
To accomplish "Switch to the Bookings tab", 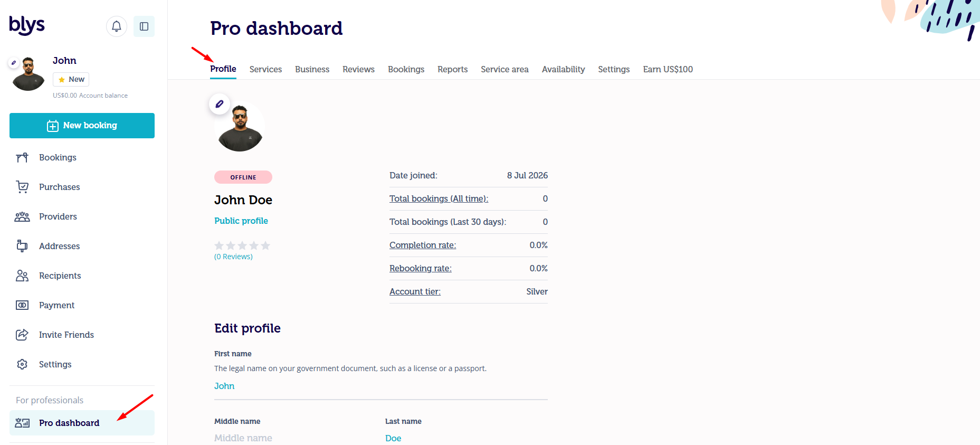I will click(406, 69).
